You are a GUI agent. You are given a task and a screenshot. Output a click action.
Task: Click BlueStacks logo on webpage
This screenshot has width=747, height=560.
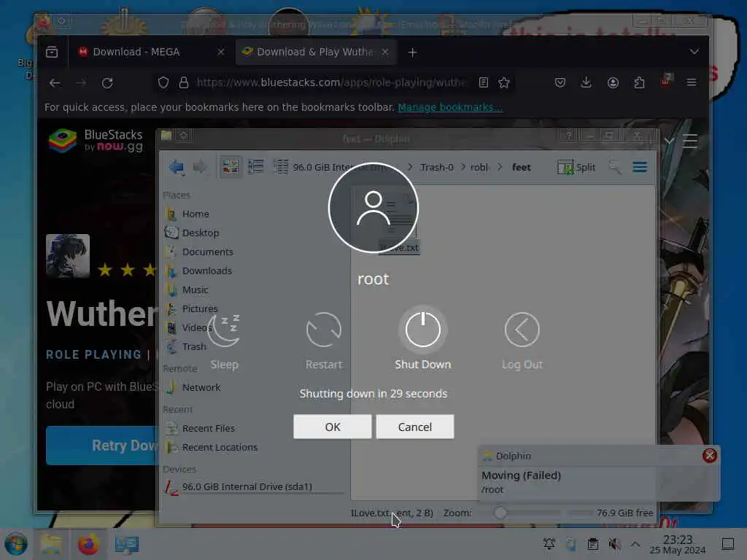[96, 141]
